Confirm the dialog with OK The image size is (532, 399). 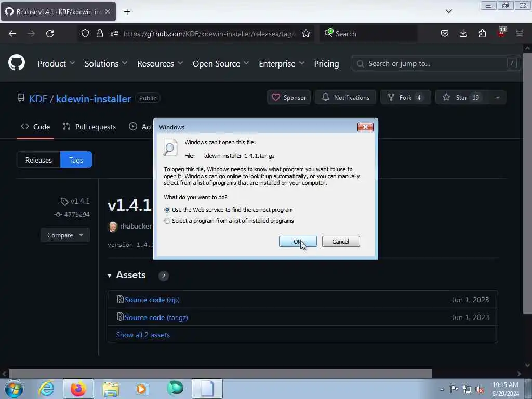298,242
